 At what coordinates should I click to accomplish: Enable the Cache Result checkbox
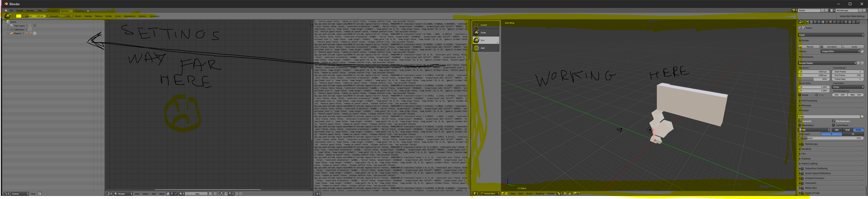pos(834,125)
